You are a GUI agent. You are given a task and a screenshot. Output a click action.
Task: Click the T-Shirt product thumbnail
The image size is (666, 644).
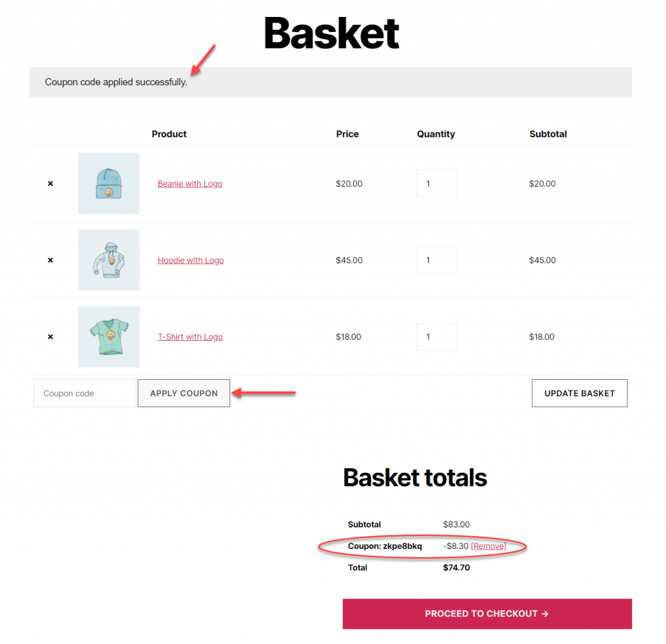coord(109,336)
